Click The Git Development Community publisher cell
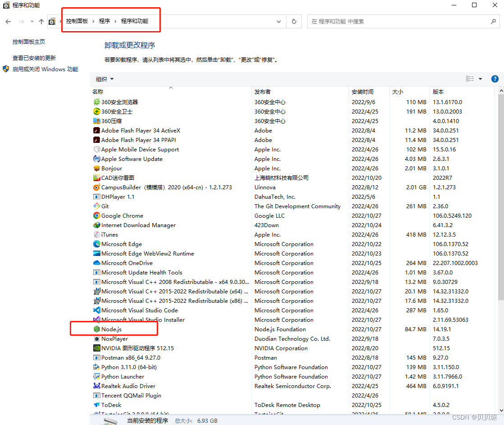Screen dimensions: 504x425 297,206
